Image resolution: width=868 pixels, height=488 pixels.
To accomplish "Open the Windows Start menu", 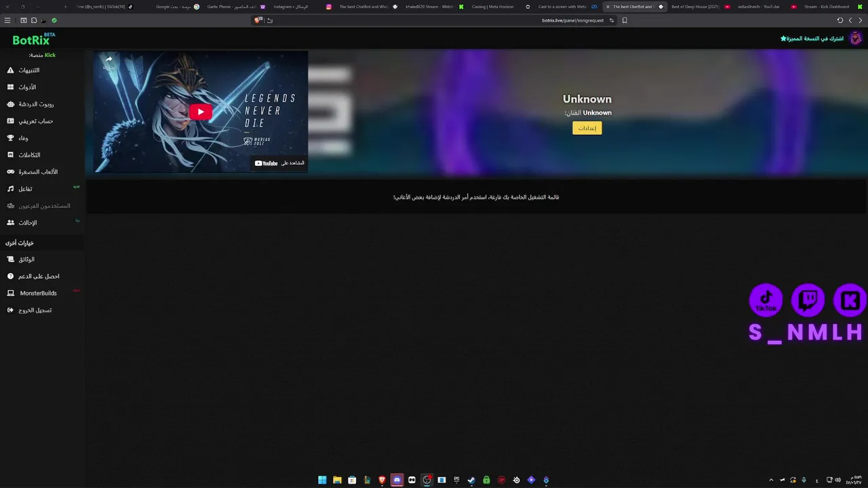I will [x=322, y=480].
